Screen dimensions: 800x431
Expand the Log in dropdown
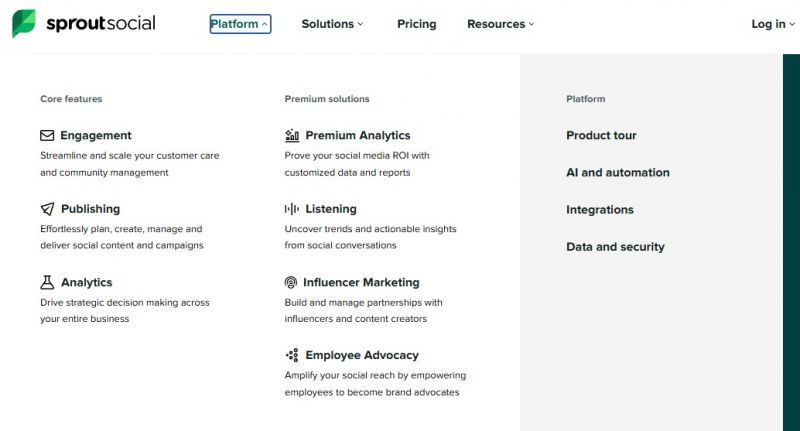point(773,24)
